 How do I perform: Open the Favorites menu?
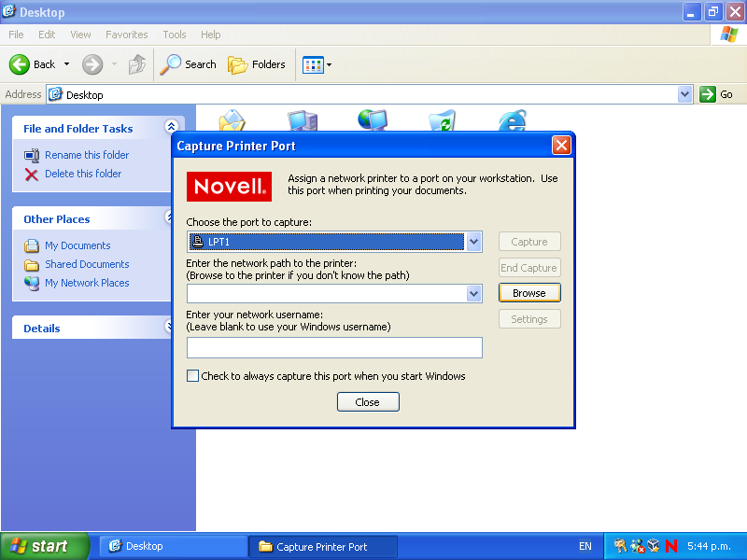click(127, 35)
